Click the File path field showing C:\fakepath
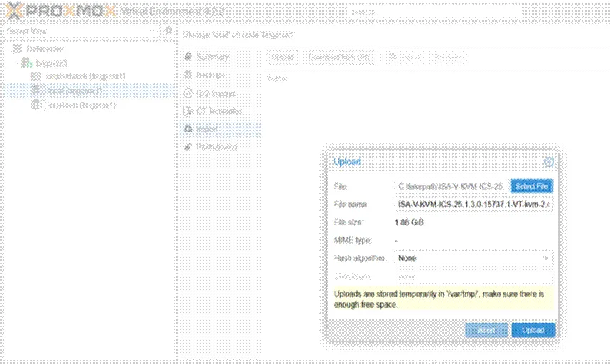 451,186
